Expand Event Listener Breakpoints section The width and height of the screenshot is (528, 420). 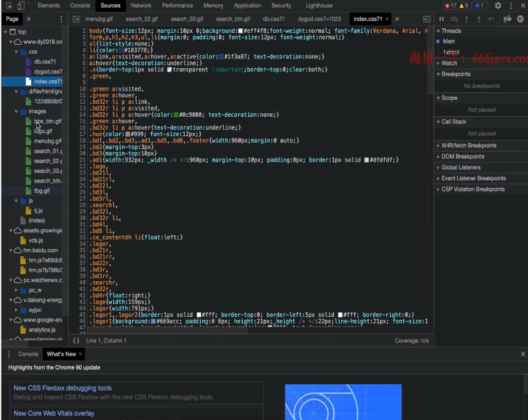tap(438, 179)
